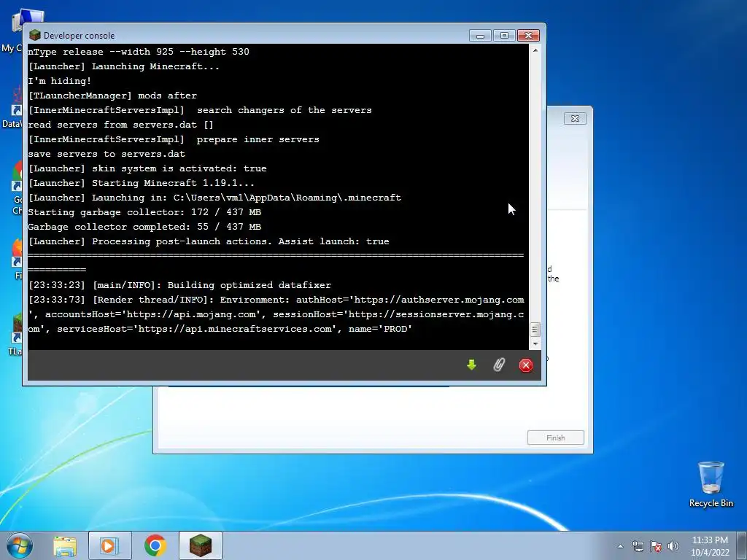
Task: Click the '[TLauncherManager] mods after' line
Action: pyautogui.click(x=112, y=96)
